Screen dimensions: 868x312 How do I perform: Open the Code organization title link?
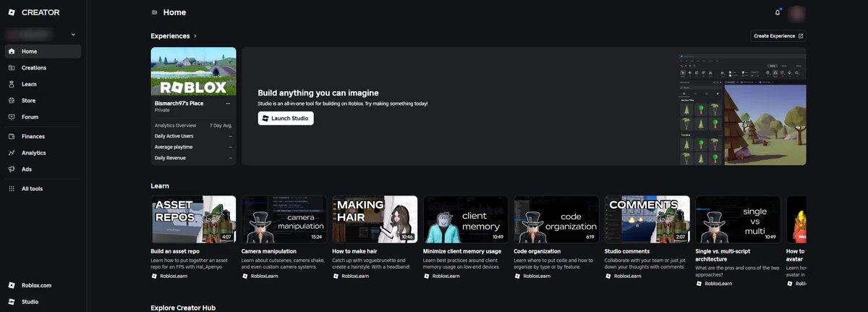pyautogui.click(x=537, y=251)
